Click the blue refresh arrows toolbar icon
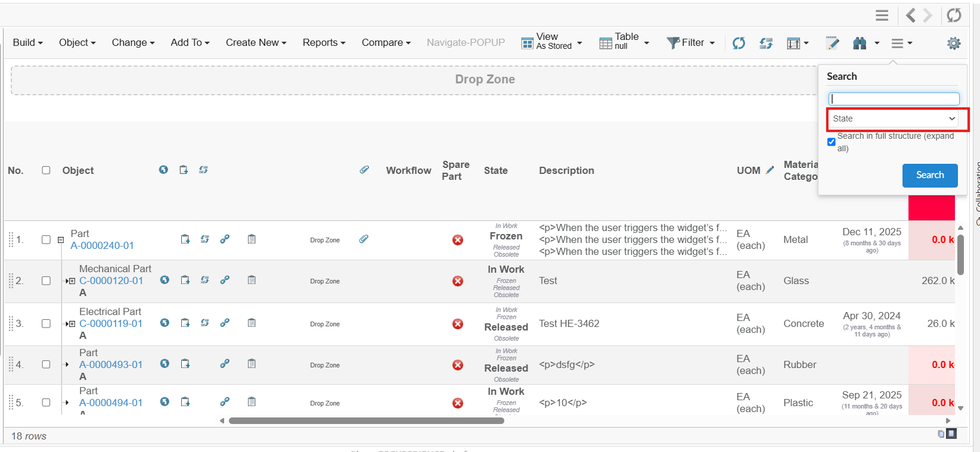This screenshot has height=452, width=980. pos(739,43)
